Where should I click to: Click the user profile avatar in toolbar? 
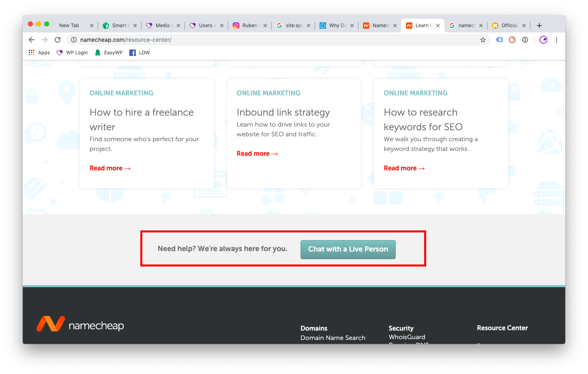(x=543, y=40)
